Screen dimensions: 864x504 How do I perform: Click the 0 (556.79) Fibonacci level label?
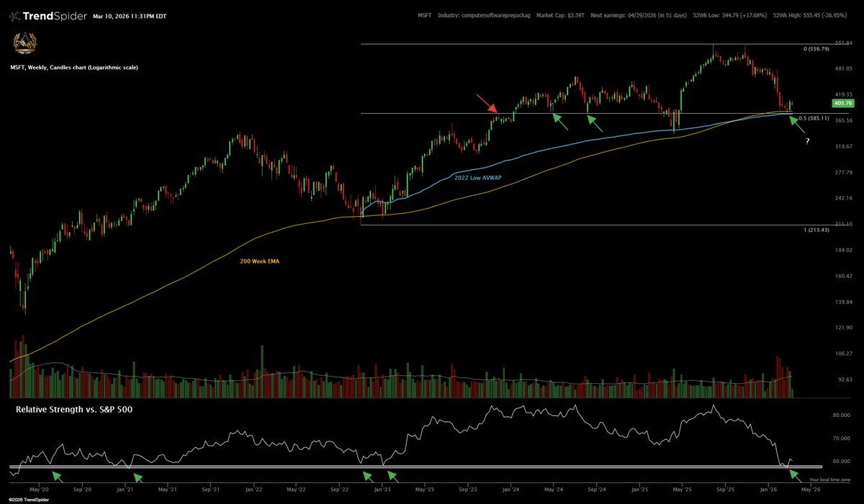[x=816, y=49]
